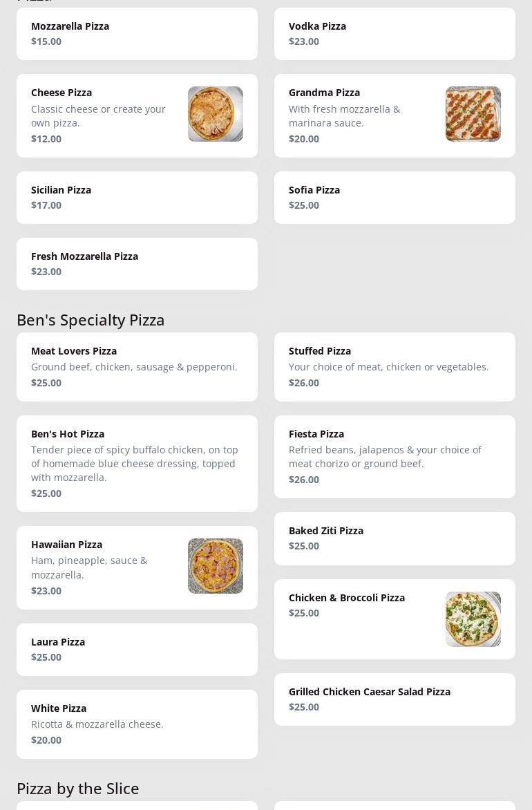Open Grilled Chicken Caesar Salad Pizza
The width and height of the screenshot is (532, 810).
click(395, 699)
